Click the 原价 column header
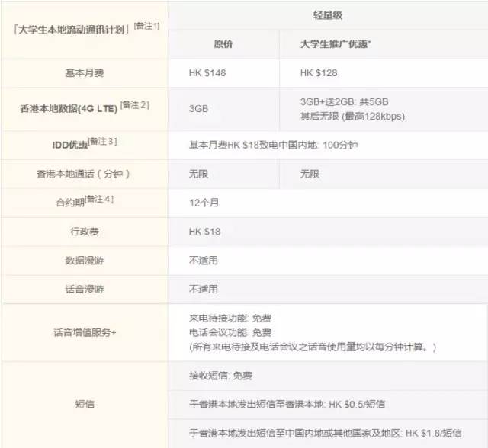 223,44
